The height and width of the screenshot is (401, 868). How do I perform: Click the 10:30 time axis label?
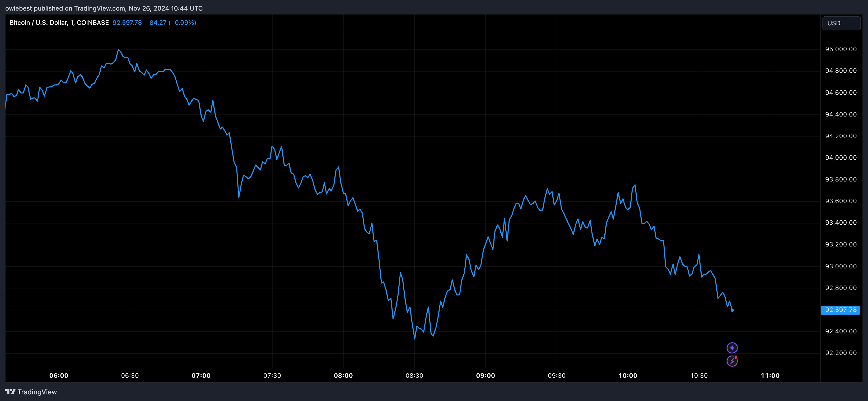[699, 375]
